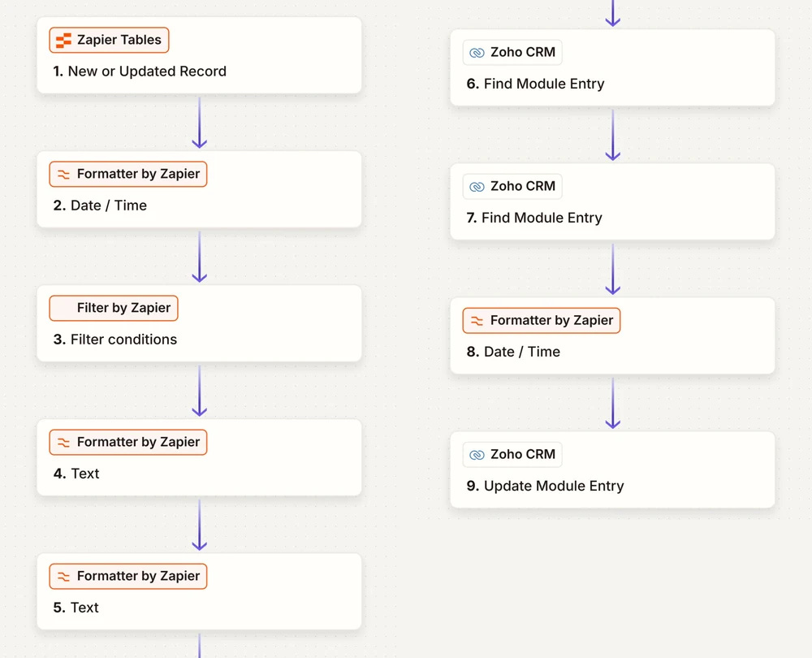Click "Formatter by Zapier" label in step 8
This screenshot has width=812, height=658.
click(551, 321)
